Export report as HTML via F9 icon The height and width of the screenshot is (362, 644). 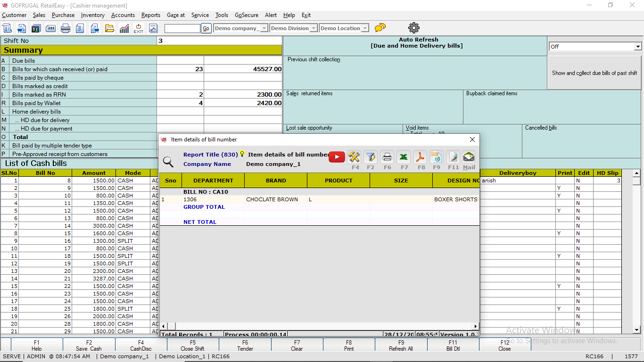(x=437, y=157)
